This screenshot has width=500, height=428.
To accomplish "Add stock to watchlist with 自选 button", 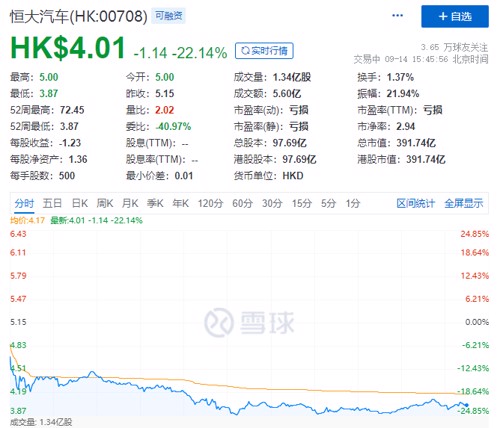I will click(x=455, y=16).
